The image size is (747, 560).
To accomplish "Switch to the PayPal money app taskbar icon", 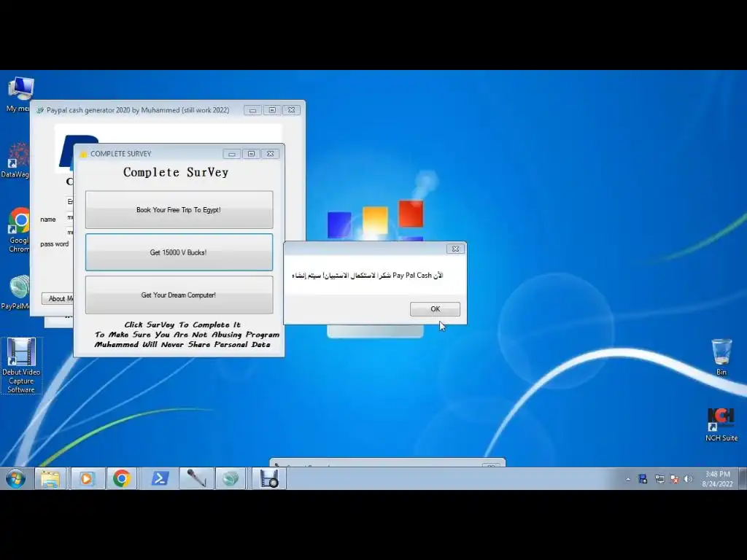I will (x=231, y=478).
